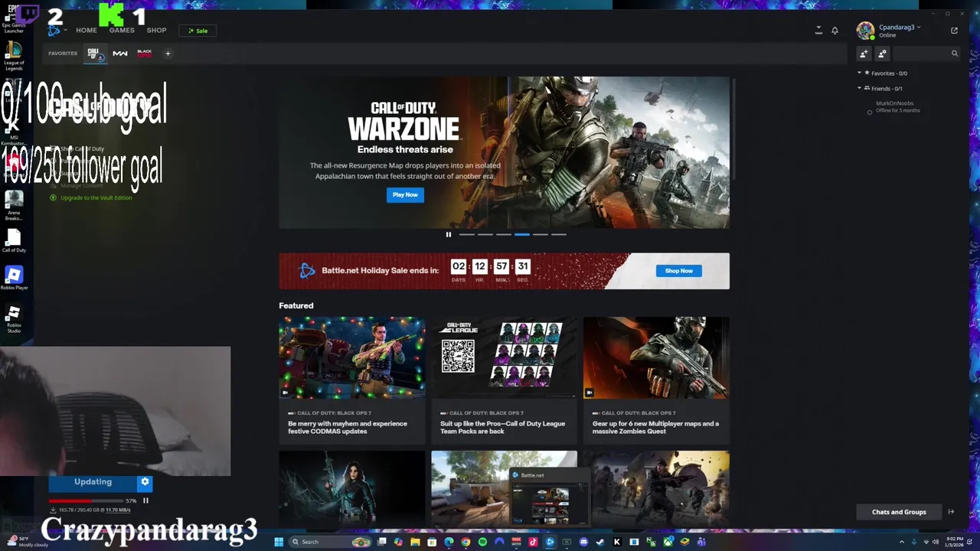Pause the banner carousel
This screenshot has width=980, height=551.
(449, 235)
